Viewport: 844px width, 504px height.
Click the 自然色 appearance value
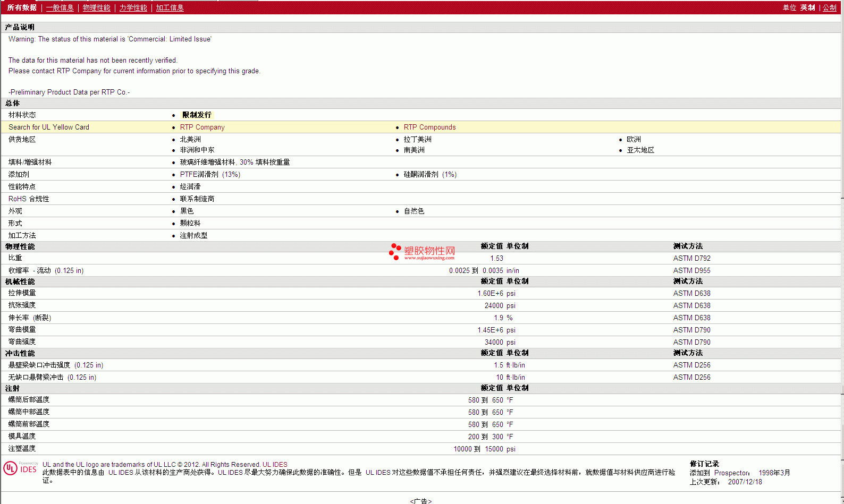(x=414, y=211)
